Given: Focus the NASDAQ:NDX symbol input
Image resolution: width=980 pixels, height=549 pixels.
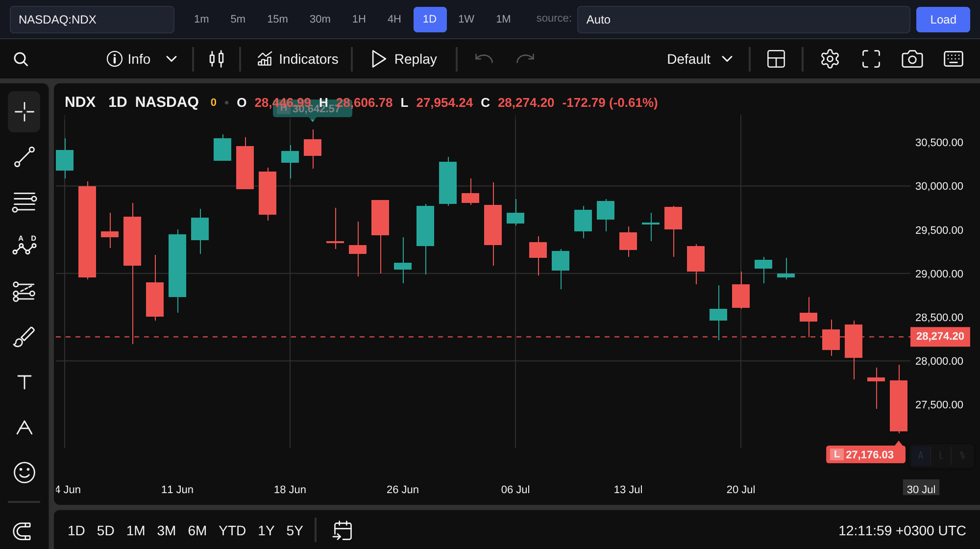Looking at the screenshot, I should tap(92, 20).
